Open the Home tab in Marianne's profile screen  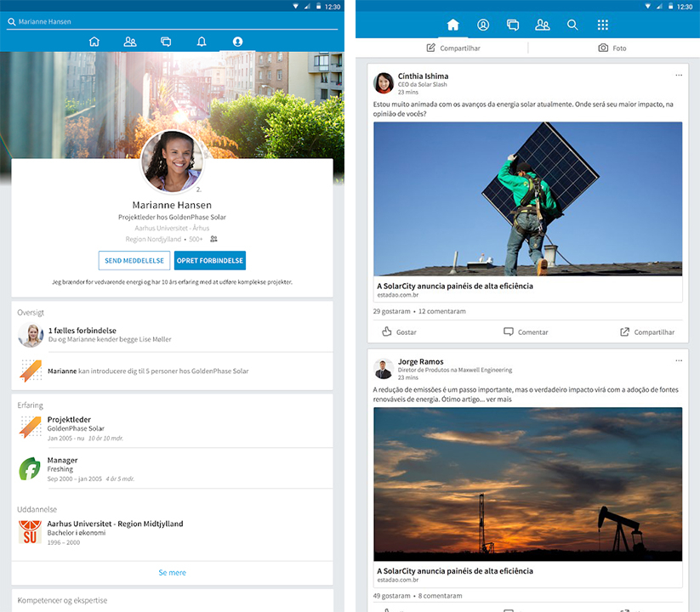tap(94, 42)
